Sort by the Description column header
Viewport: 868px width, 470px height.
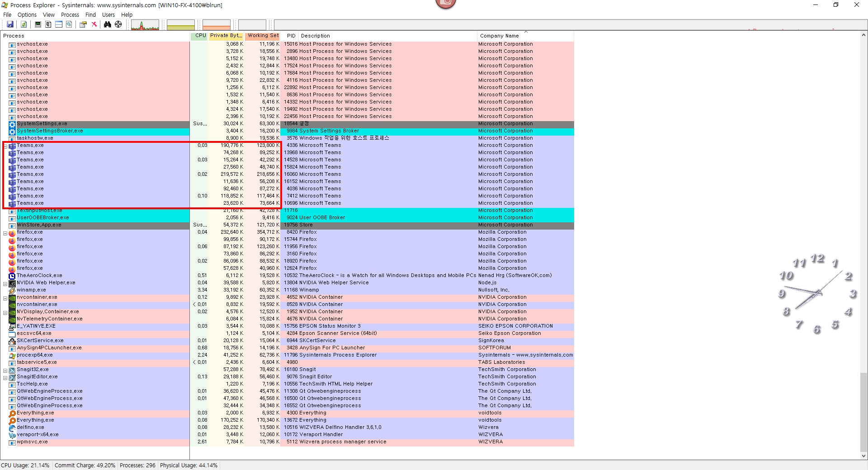pyautogui.click(x=388, y=36)
